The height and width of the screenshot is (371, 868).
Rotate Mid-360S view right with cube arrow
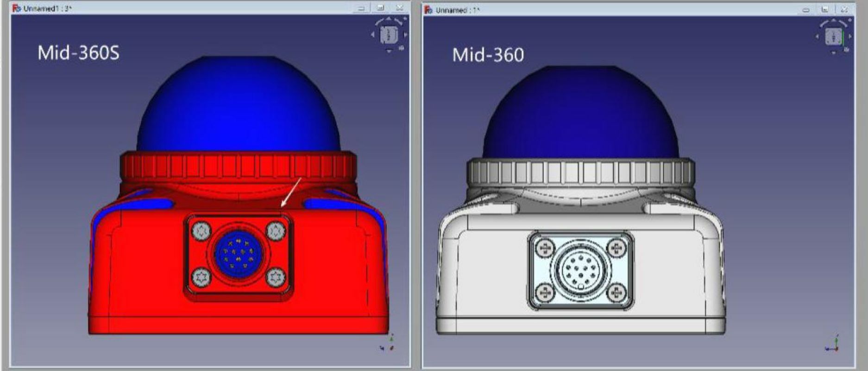tap(406, 35)
